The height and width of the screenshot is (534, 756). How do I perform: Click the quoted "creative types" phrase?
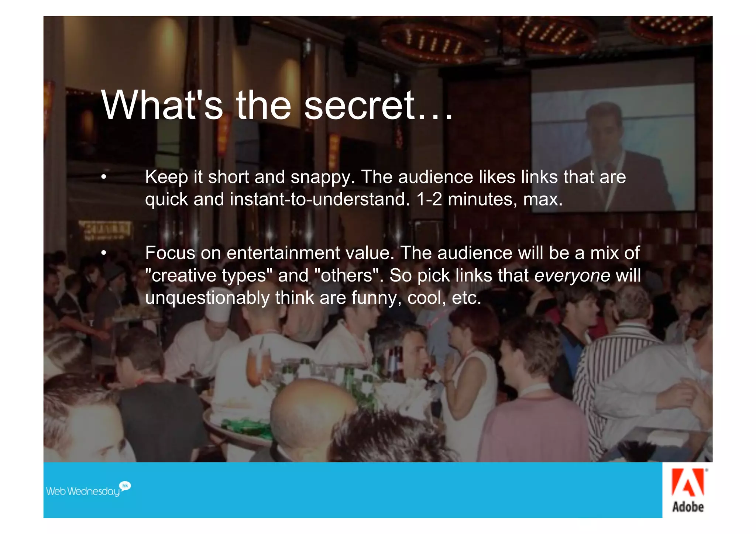[x=209, y=276]
